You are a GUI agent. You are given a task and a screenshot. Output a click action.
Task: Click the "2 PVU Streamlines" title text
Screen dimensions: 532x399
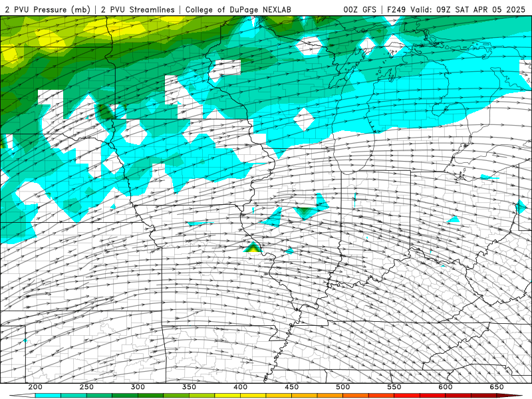[138, 9]
